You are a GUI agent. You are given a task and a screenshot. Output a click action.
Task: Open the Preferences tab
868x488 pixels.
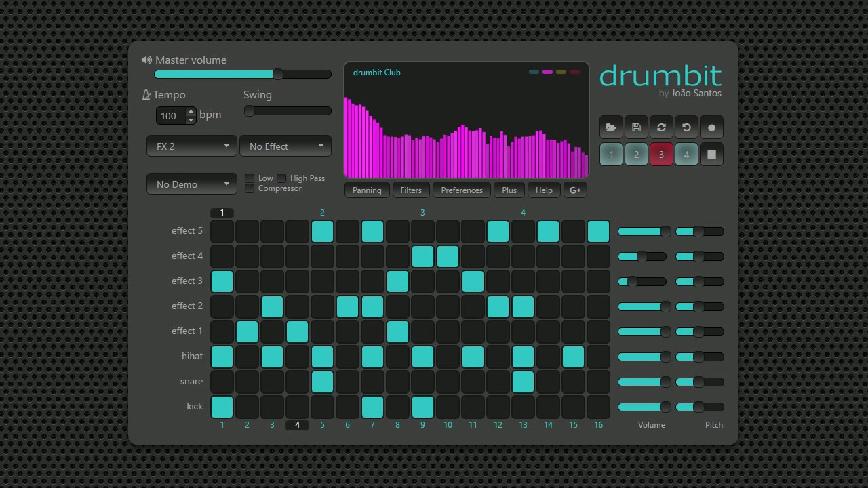462,190
